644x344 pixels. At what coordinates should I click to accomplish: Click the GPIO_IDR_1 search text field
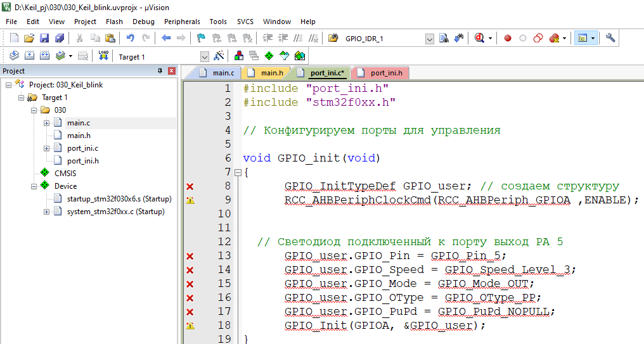tap(383, 39)
